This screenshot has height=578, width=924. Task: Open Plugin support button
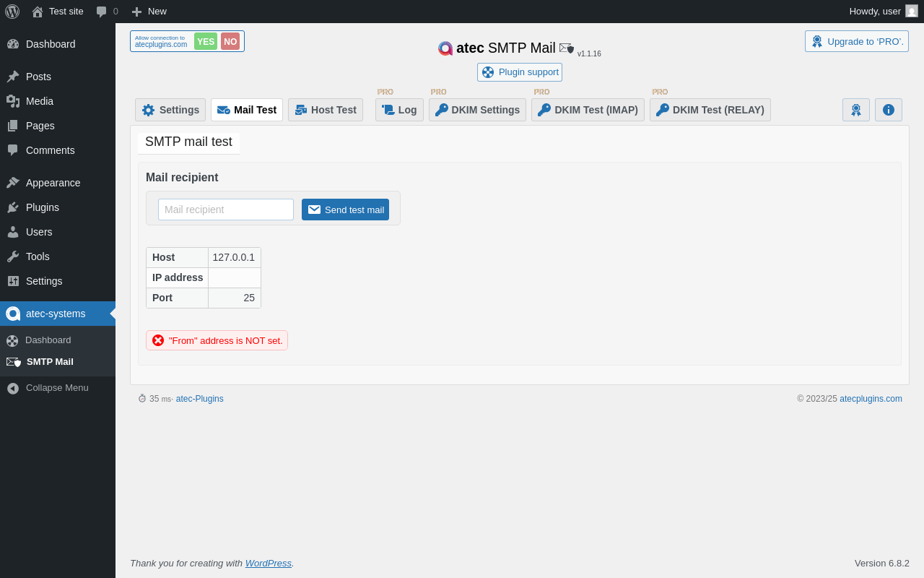coord(520,72)
